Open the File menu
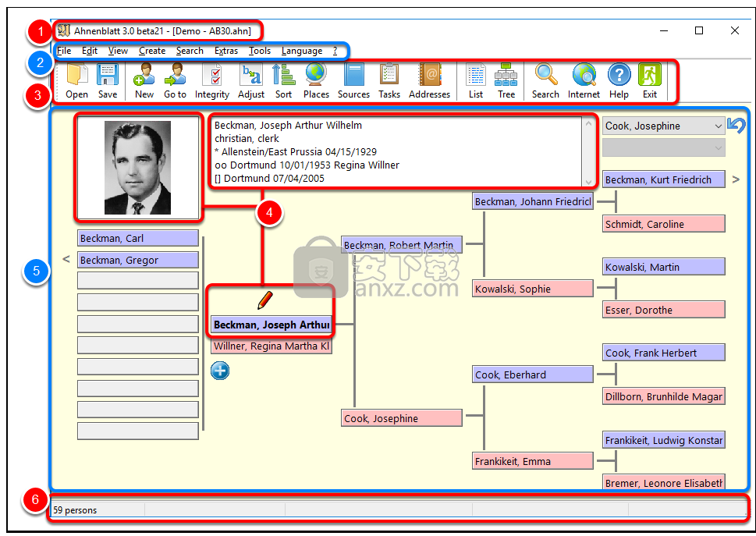The height and width of the screenshot is (536, 756). 64,51
